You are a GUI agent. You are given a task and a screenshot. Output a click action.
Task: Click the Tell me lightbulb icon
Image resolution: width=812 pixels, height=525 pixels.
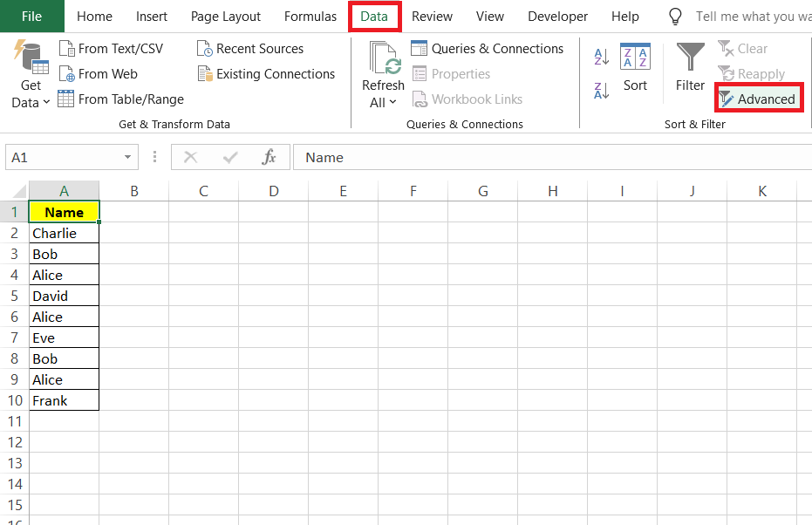point(675,17)
